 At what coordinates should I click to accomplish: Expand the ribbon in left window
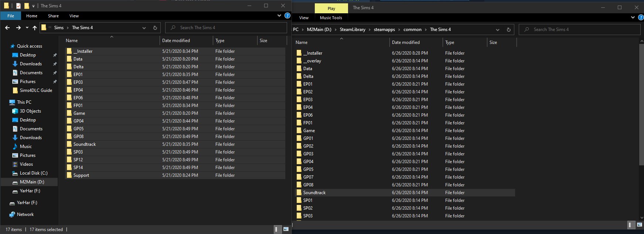pos(279,16)
